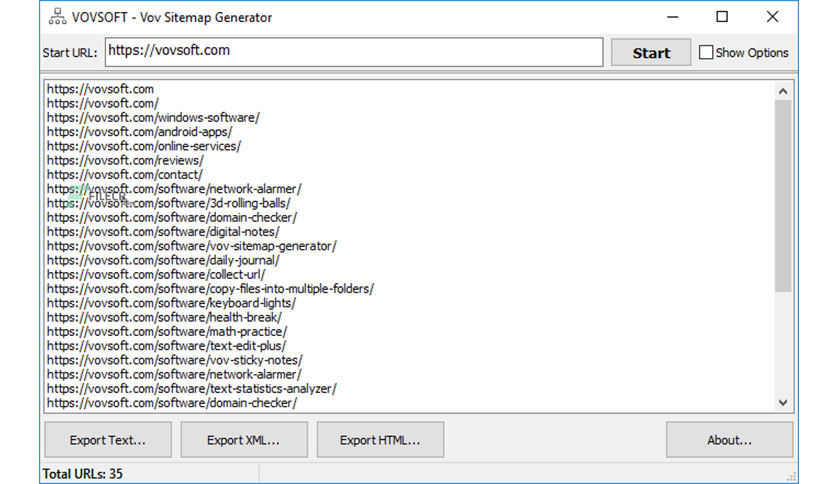
Task: Click the Start URL label
Action: point(70,53)
